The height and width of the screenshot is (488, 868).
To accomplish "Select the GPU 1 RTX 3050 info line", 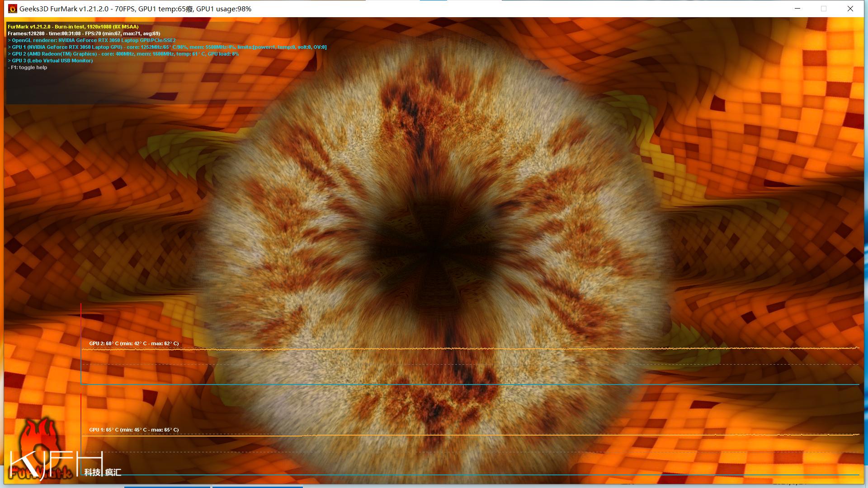I will point(167,47).
